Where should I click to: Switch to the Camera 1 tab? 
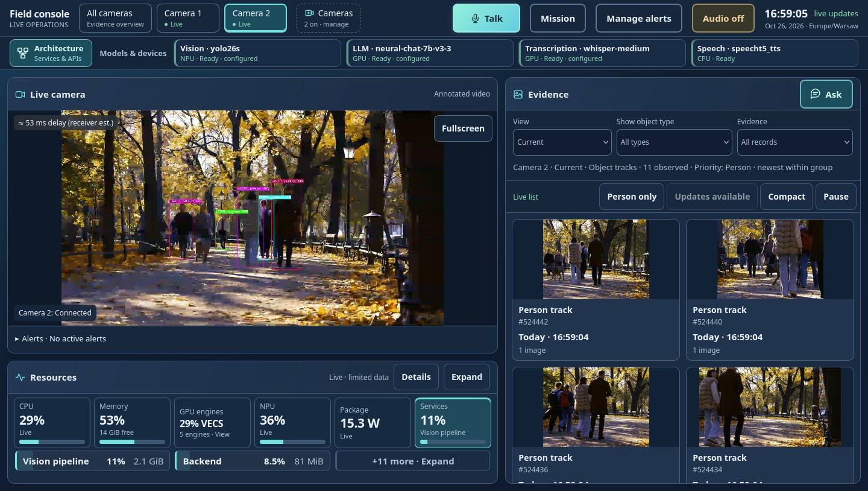(x=187, y=18)
